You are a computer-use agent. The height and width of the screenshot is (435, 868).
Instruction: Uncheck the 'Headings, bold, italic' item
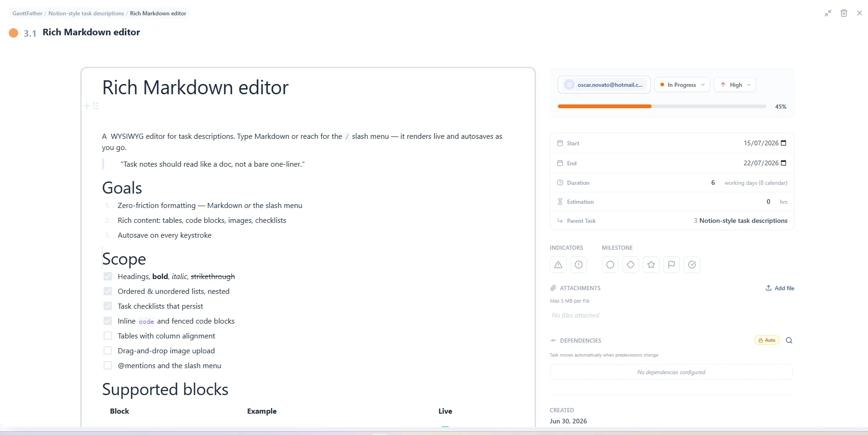[x=108, y=276]
